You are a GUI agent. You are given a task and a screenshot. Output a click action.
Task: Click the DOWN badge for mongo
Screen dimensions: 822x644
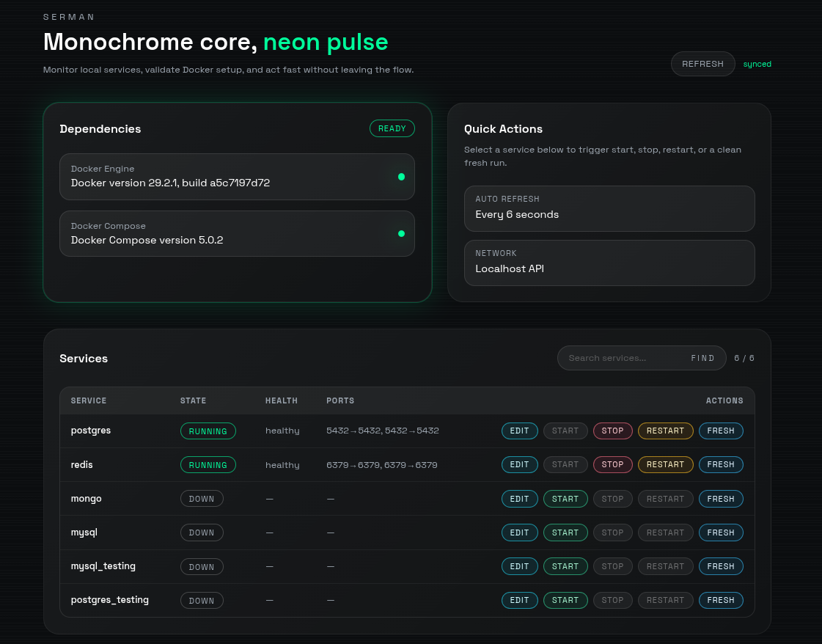coord(202,499)
